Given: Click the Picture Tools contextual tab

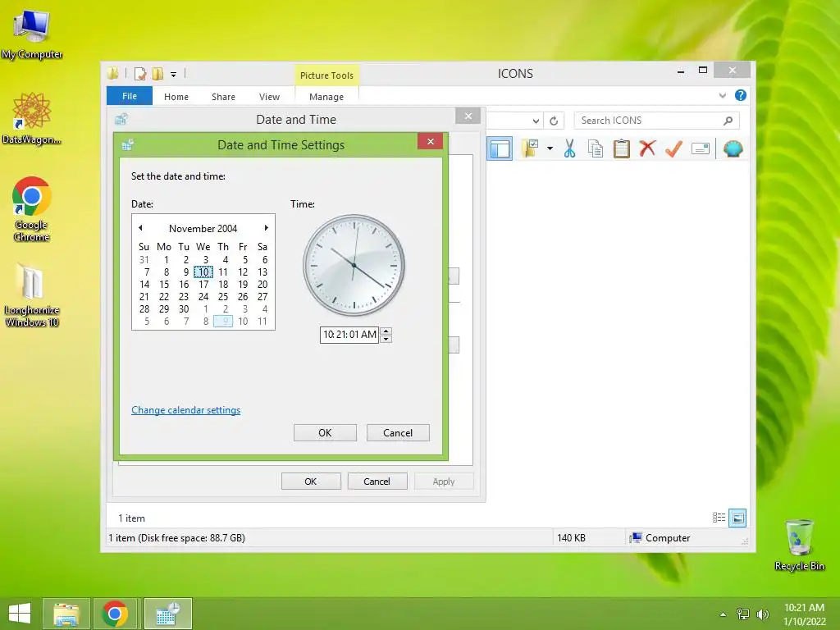Looking at the screenshot, I should click(x=326, y=75).
